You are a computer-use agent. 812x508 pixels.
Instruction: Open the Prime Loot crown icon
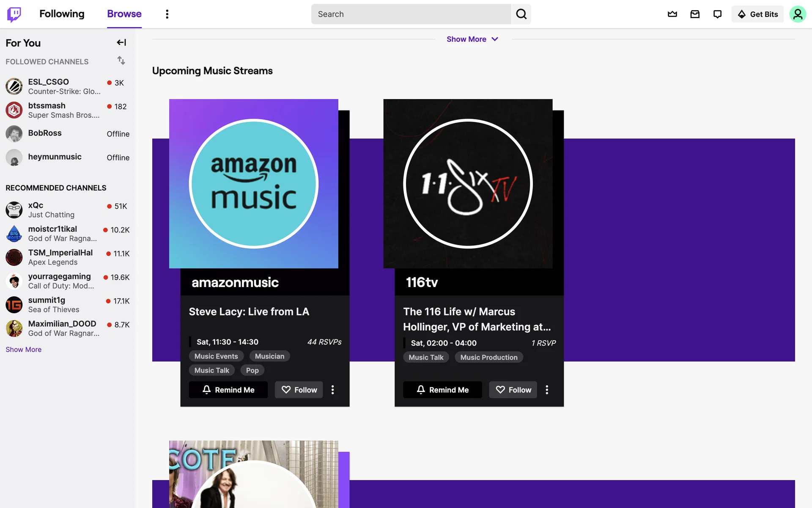click(x=672, y=14)
